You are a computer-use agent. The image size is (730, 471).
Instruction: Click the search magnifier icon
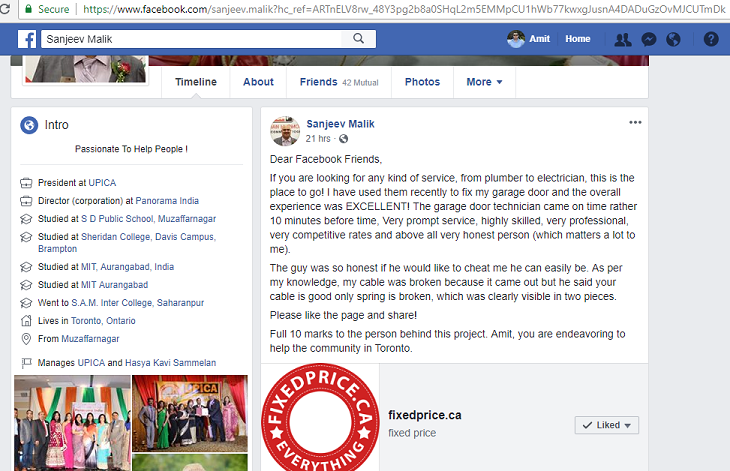click(x=358, y=39)
